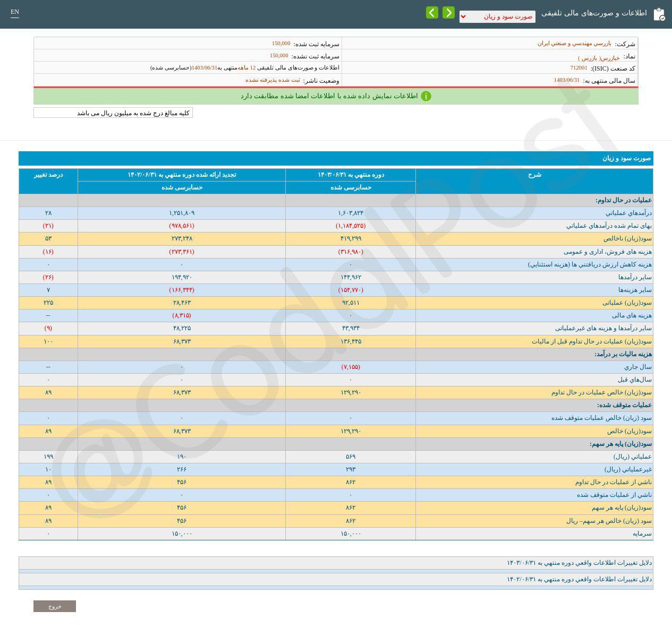The height and width of the screenshot is (628, 672).
Task: Expand دلایل تغییرات section for ۱۴۰۳/۰۶/۳۱
Action: click(x=579, y=563)
